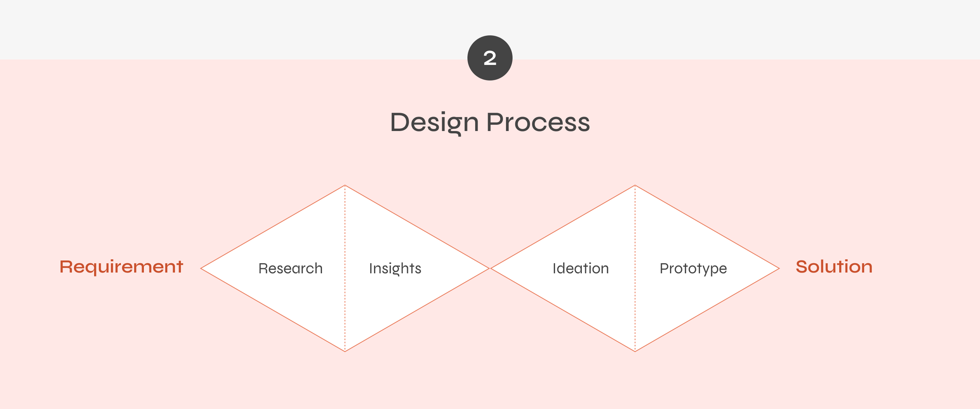Click the Prototype label in second diamond
This screenshot has height=409, width=980.
coord(693,269)
